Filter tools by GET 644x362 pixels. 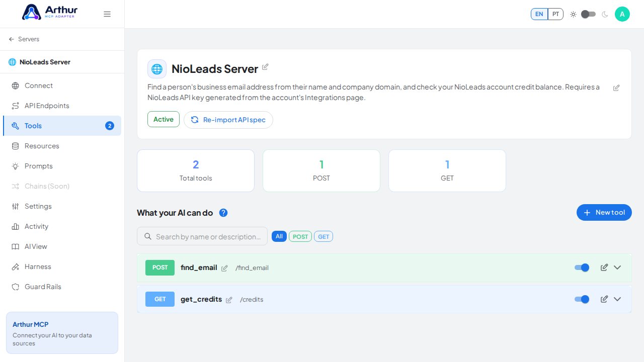tap(324, 236)
